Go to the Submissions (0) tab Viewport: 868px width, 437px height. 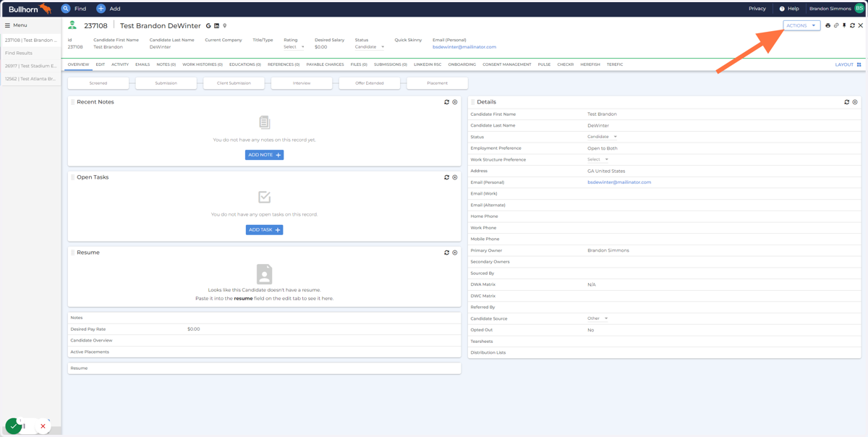[391, 64]
